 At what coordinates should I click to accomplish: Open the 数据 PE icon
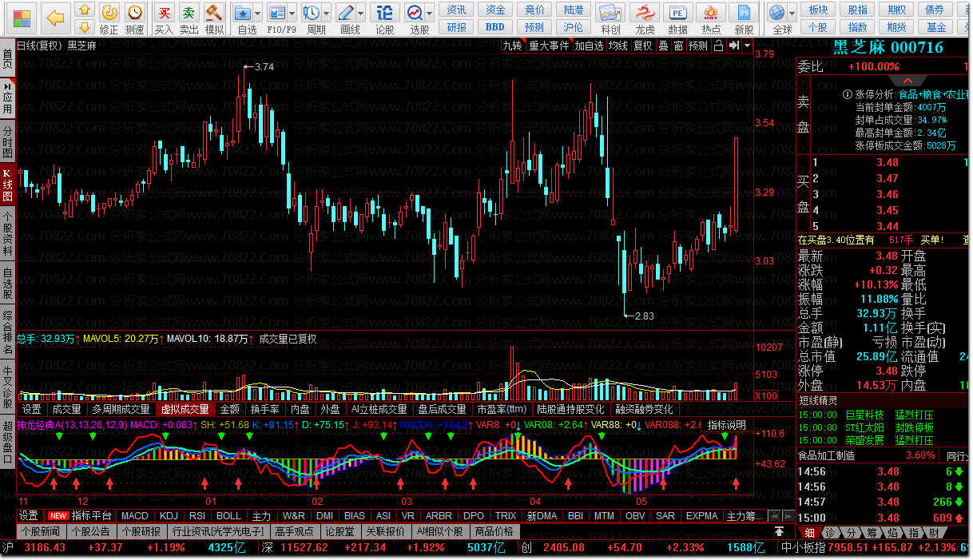point(677,14)
